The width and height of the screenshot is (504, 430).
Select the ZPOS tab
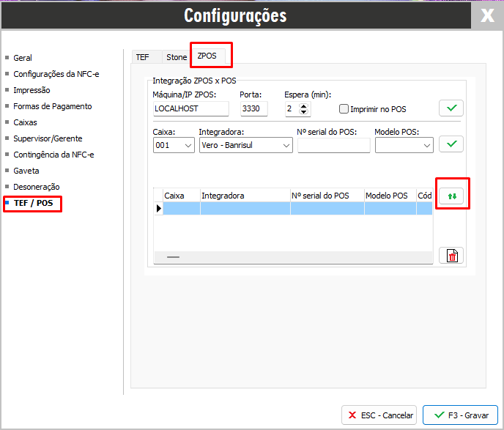tap(210, 56)
